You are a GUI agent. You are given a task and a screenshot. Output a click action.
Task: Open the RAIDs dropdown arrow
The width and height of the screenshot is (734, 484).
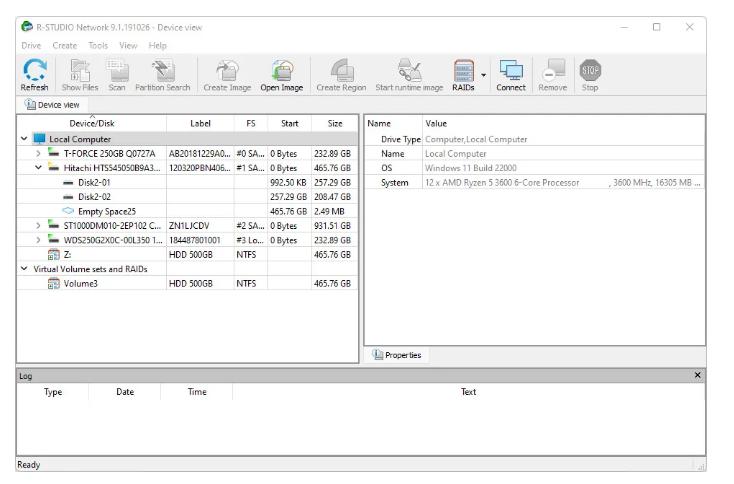pyautogui.click(x=484, y=73)
